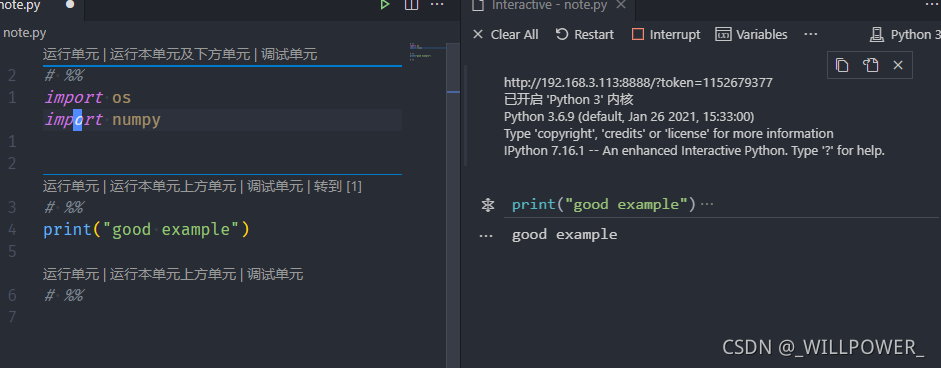The image size is (941, 368).
Task: Click 运行单元 above the last # %% cell
Action: pos(71,275)
